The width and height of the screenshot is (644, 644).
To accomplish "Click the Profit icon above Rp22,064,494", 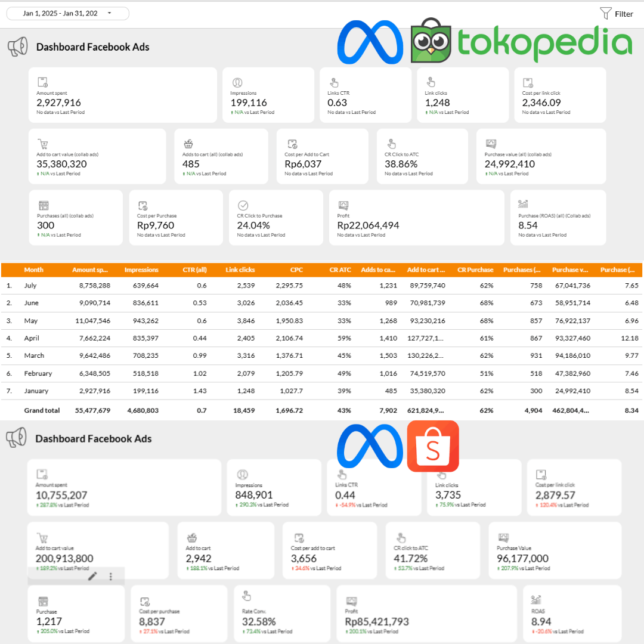I will (343, 205).
